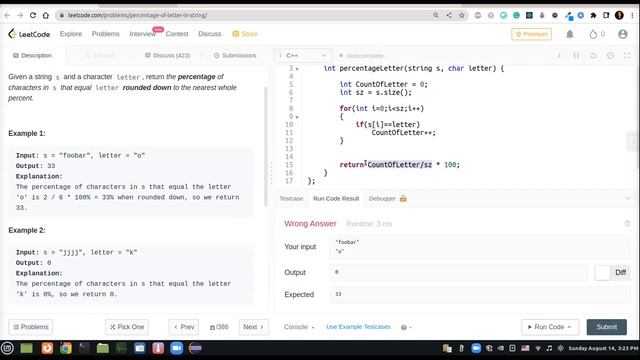This screenshot has width=640, height=360.
Task: Click the Premium button
Action: (531, 34)
